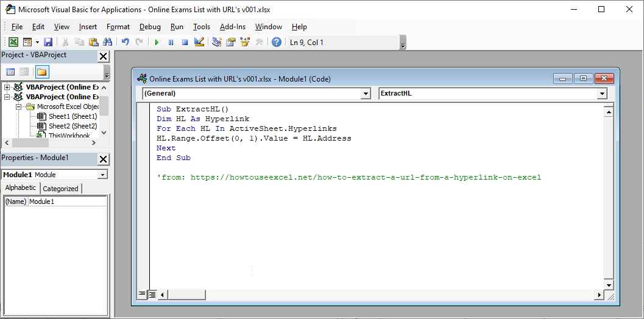
Task: Collapse Microsoft Excel Objects folder
Action: tap(18, 107)
